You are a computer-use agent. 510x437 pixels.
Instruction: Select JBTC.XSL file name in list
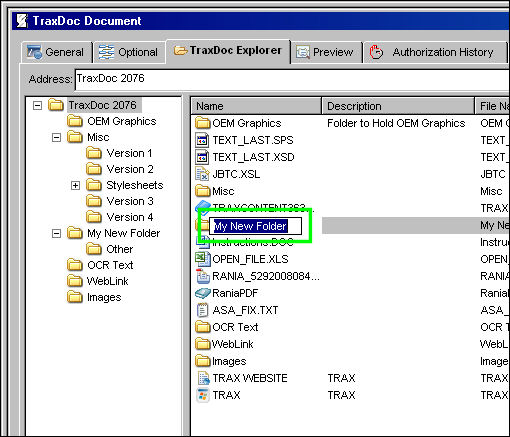(x=236, y=174)
